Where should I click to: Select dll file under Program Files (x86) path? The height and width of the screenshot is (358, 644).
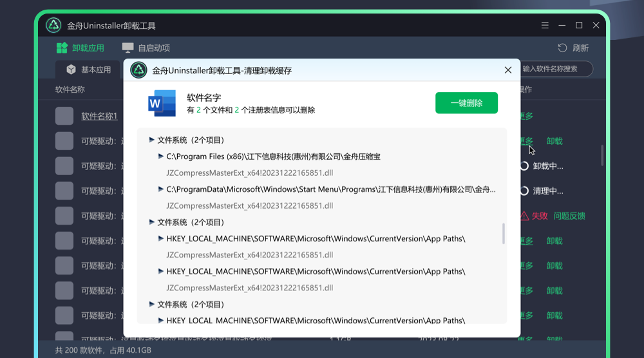[250, 173]
